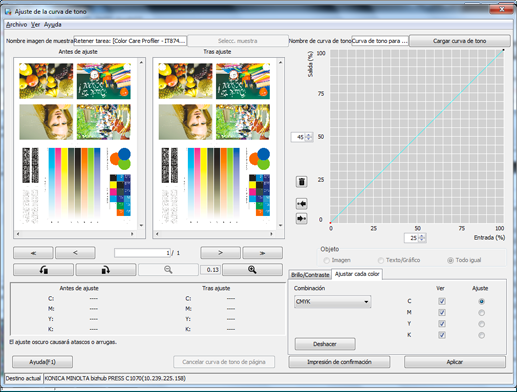Switch to the Brillo/Contraste tab
Screen dimensions: 517x392
(x=310, y=275)
